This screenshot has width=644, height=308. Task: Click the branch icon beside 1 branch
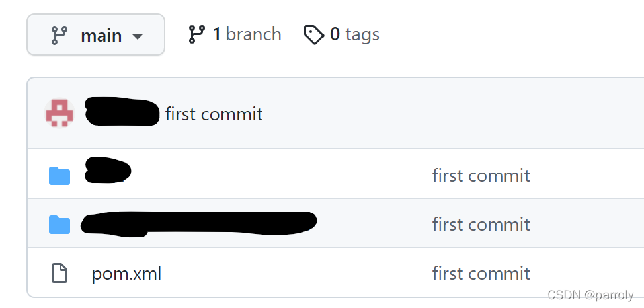[x=197, y=34]
